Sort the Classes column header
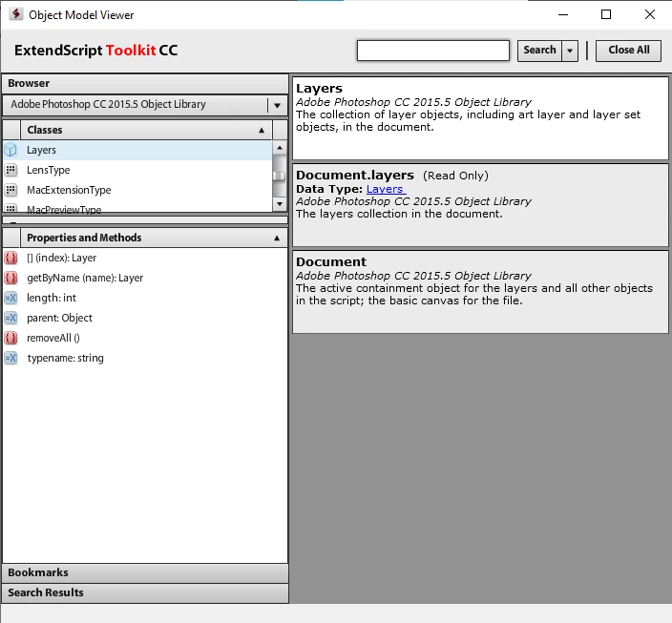Viewport: 672px width, 623px height. [x=146, y=130]
